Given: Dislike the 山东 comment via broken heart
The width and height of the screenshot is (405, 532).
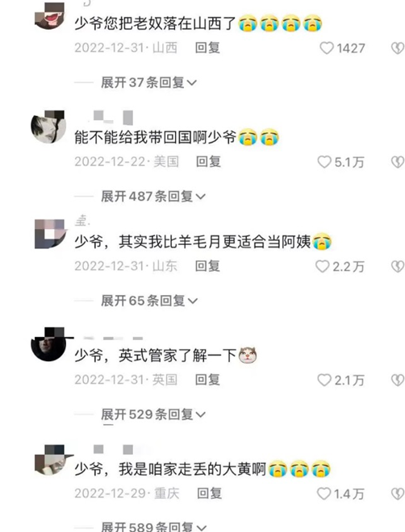Looking at the screenshot, I should click(x=398, y=267).
